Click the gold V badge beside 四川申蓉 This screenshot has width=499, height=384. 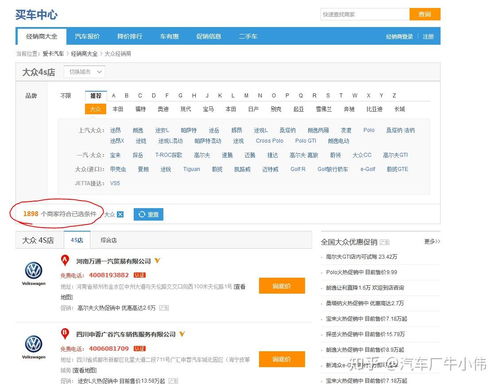[182, 334]
